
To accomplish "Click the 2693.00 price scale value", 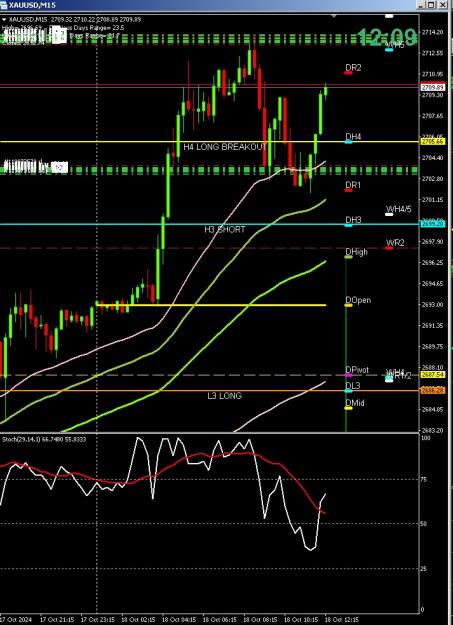I will coord(432,305).
